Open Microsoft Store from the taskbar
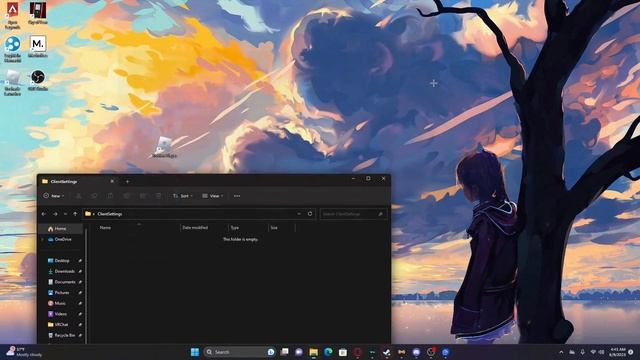This screenshot has height=360, width=640. click(343, 352)
